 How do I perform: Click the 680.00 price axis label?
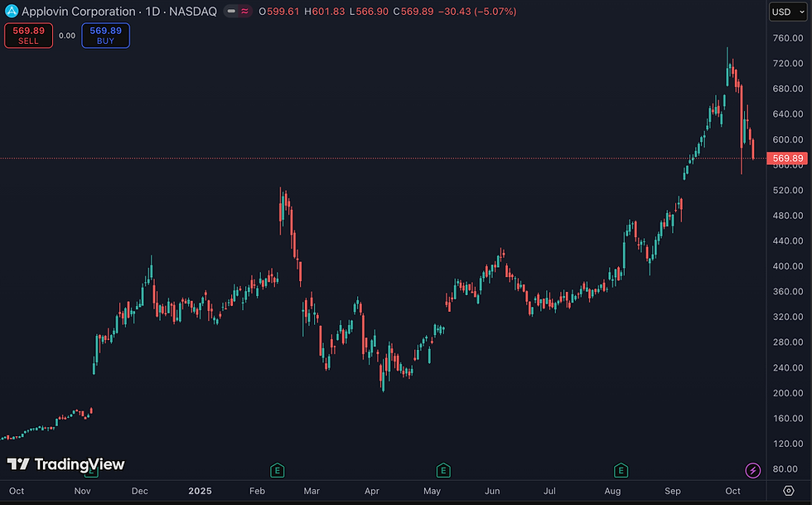(x=788, y=89)
